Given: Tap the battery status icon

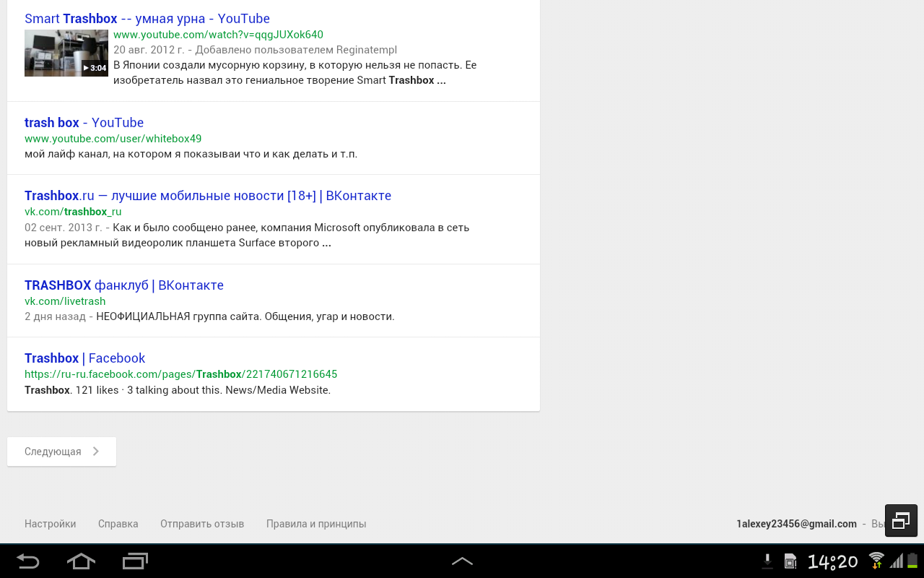Looking at the screenshot, I should pyautogui.click(x=912, y=561).
